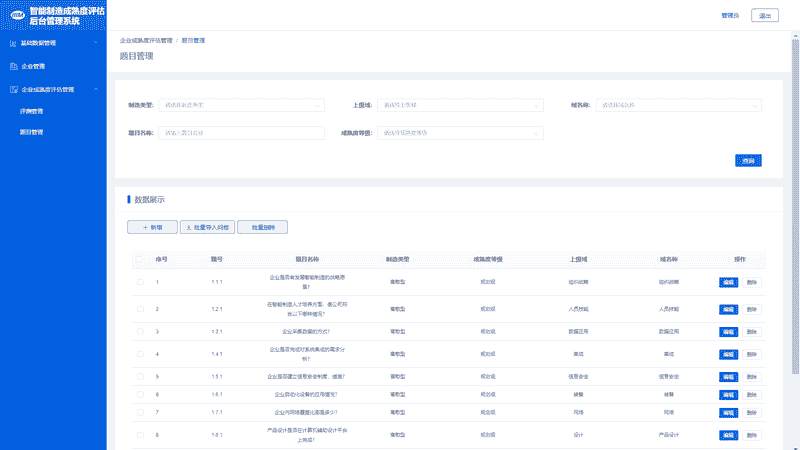This screenshot has height=450, width=800.
Task: Click the blue edit button for question 1.1.1
Action: 729,282
